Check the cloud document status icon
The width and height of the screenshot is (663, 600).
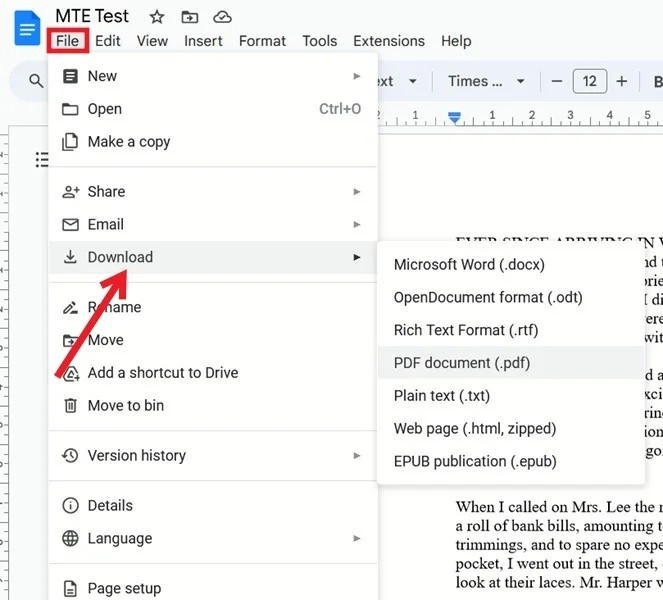tap(222, 17)
